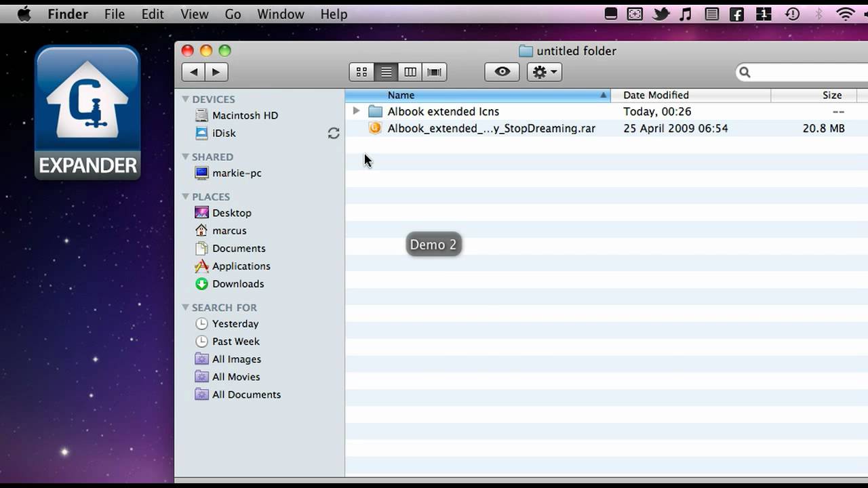Collapse the DEVICES sidebar section

coord(185,100)
